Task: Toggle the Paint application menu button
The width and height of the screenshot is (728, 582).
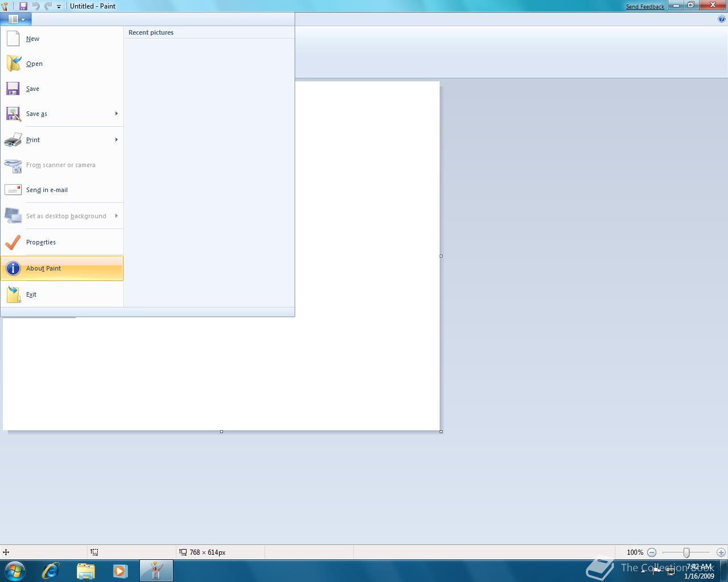Action: pos(16,19)
